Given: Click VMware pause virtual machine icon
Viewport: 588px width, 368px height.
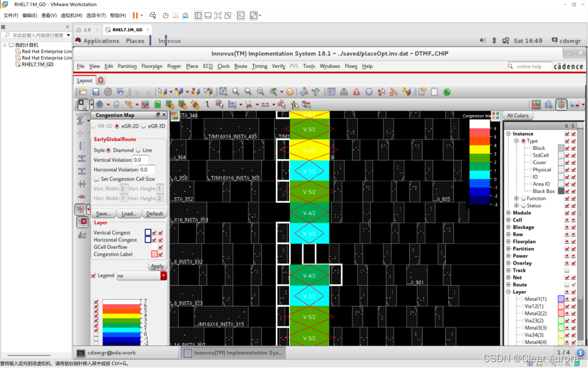Looking at the screenshot, I should (x=135, y=15).
